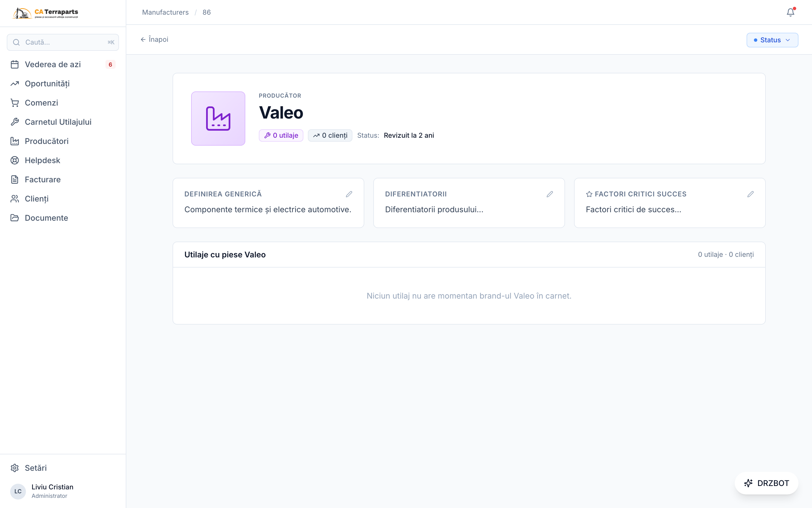Screen dimensions: 812x508
Task: Click the Clienți people icon
Action: click(x=14, y=199)
